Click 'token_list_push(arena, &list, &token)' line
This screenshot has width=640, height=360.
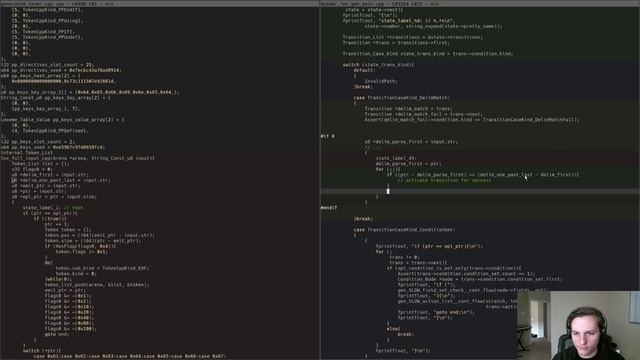coord(97,284)
